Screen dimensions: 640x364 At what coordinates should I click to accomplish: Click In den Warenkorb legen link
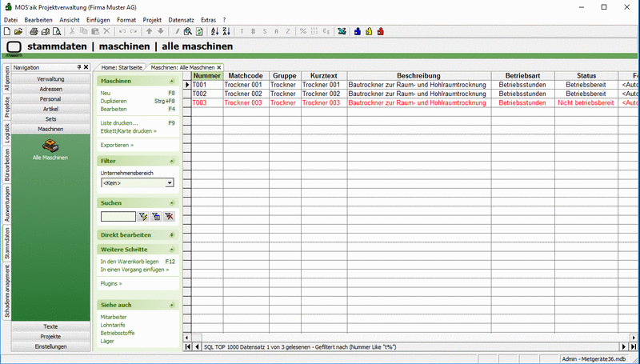pyautogui.click(x=130, y=262)
